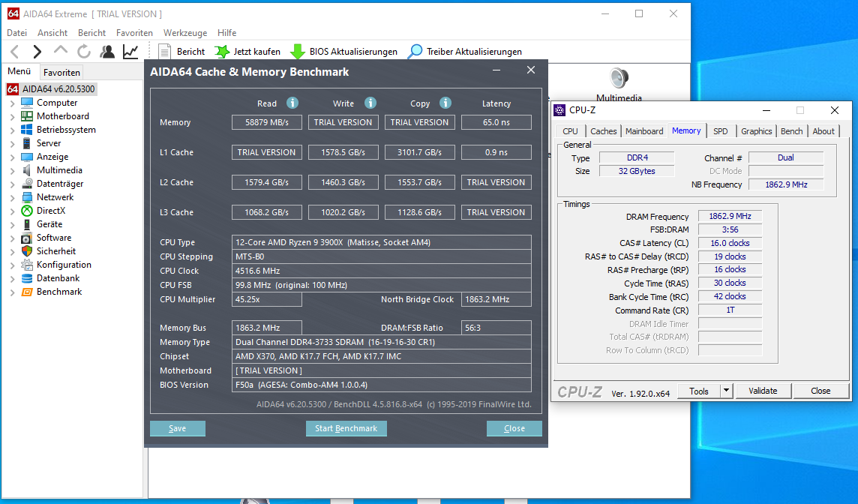
Task: Click the Sicherheit shield icon in tree
Action: (x=27, y=251)
